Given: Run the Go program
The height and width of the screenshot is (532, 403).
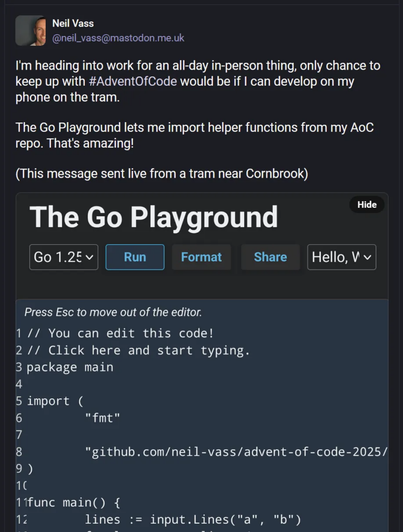Looking at the screenshot, I should (135, 257).
